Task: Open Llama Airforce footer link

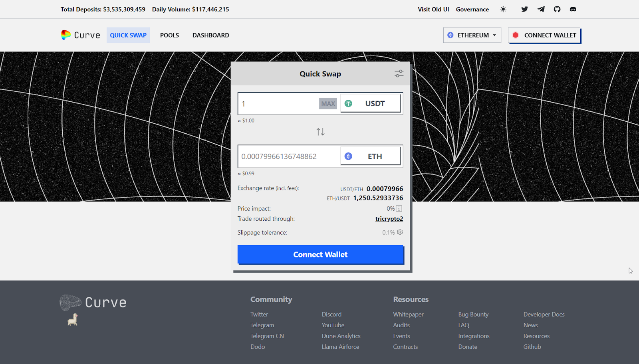Action: (341, 347)
